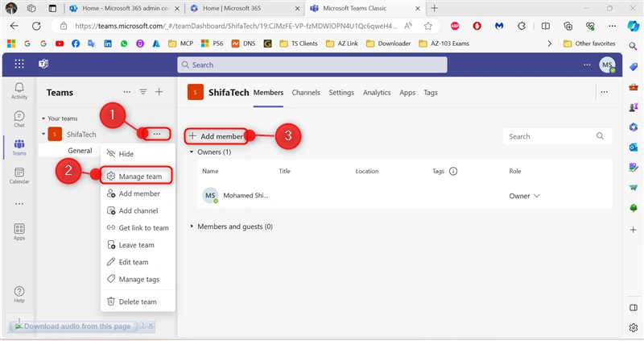Add this page to favorites star
This screenshot has width=644, height=341.
[x=428, y=26]
